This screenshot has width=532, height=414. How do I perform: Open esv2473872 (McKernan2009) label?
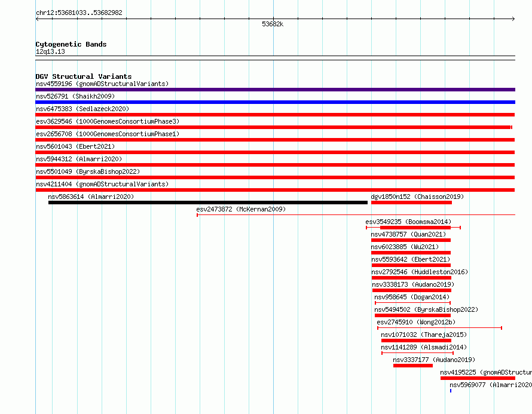[241, 209]
